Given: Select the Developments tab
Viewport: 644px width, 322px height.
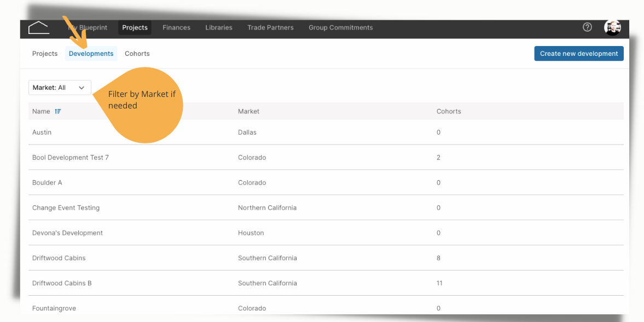Looking at the screenshot, I should coord(91,54).
